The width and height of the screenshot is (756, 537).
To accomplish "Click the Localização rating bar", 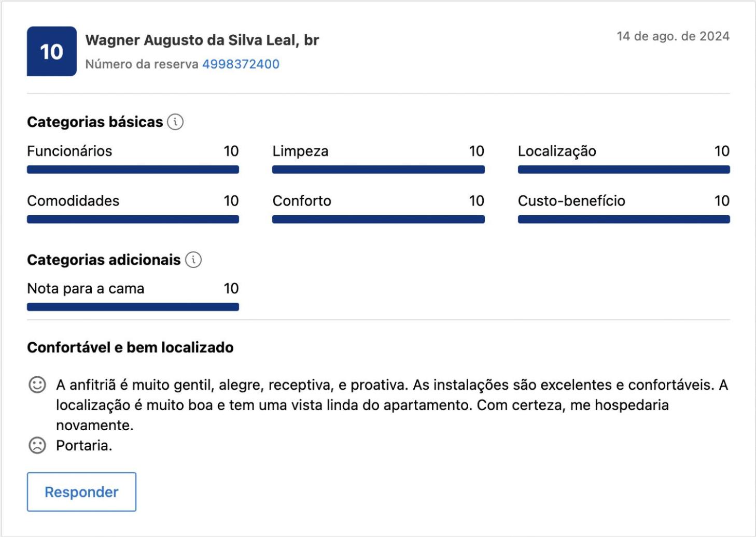I will (623, 169).
